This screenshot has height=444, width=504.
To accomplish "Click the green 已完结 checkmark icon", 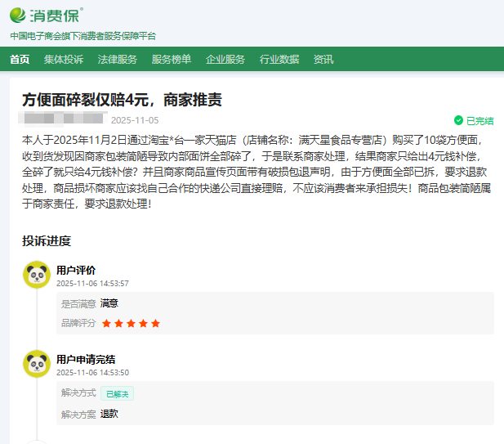I will [x=458, y=120].
